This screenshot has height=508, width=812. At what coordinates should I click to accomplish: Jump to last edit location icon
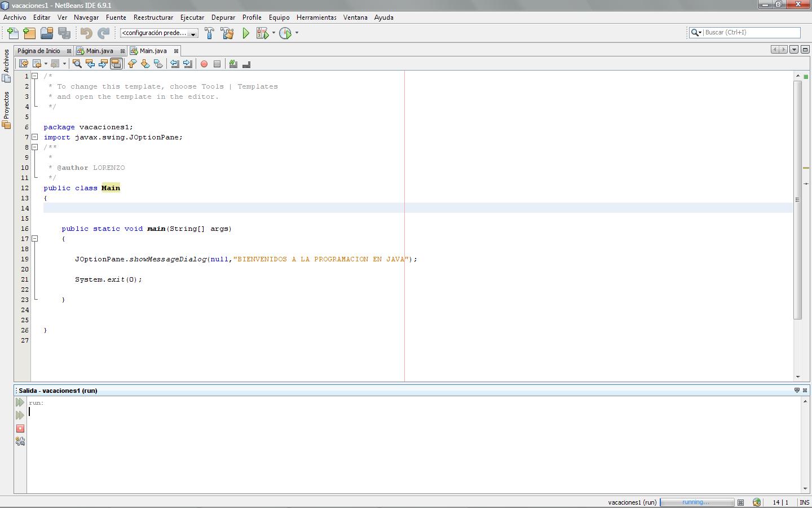point(24,64)
